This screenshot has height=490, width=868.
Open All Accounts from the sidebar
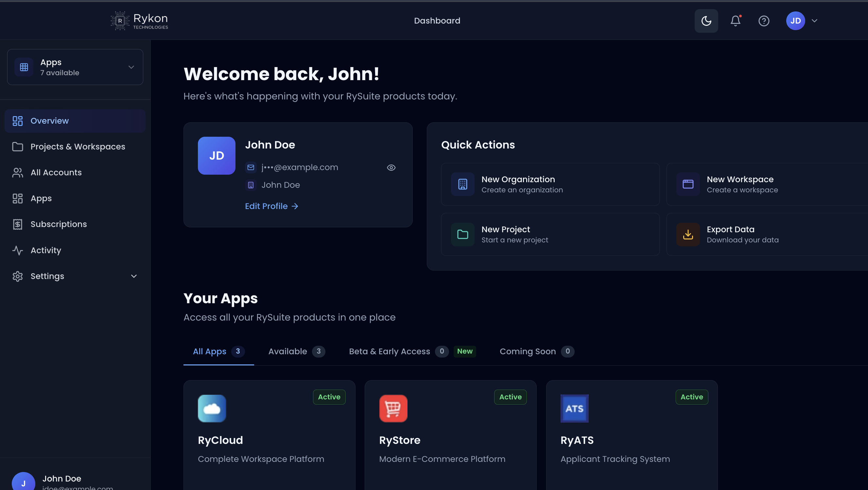tap(56, 172)
